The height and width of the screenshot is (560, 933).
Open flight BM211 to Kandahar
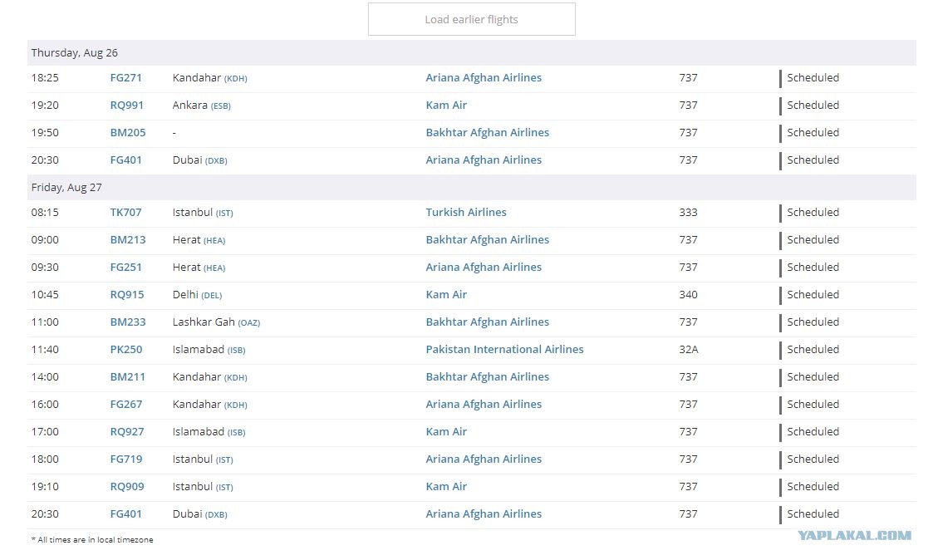pos(127,376)
